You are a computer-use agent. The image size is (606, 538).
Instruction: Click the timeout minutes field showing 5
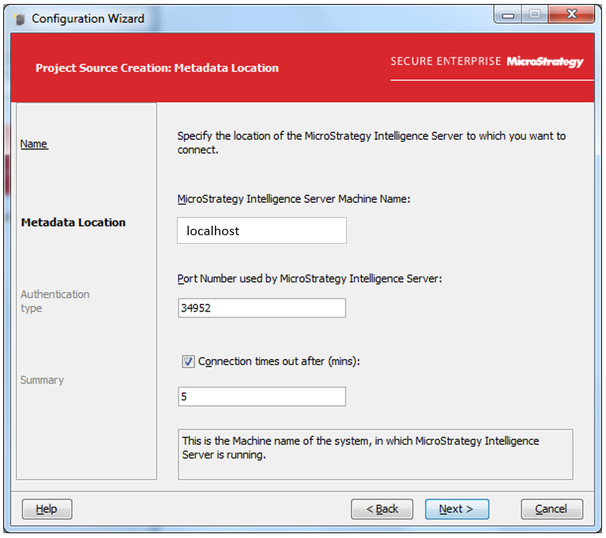click(x=261, y=397)
